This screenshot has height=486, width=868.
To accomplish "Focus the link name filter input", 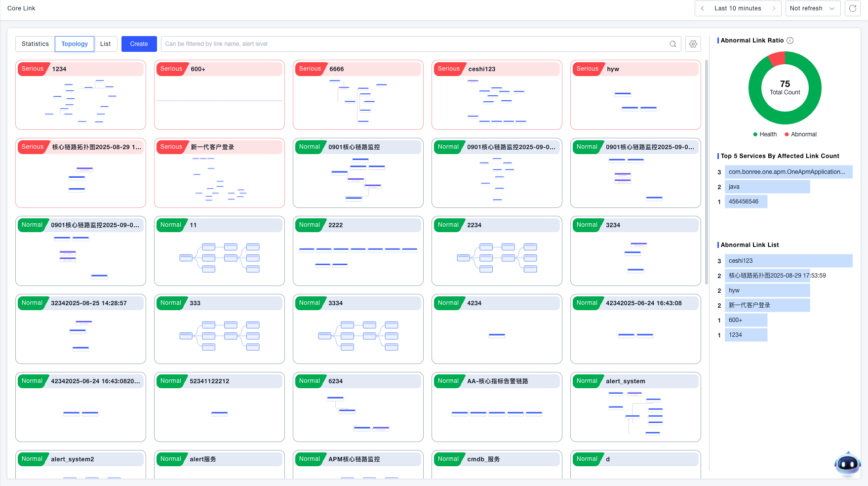I will 415,44.
